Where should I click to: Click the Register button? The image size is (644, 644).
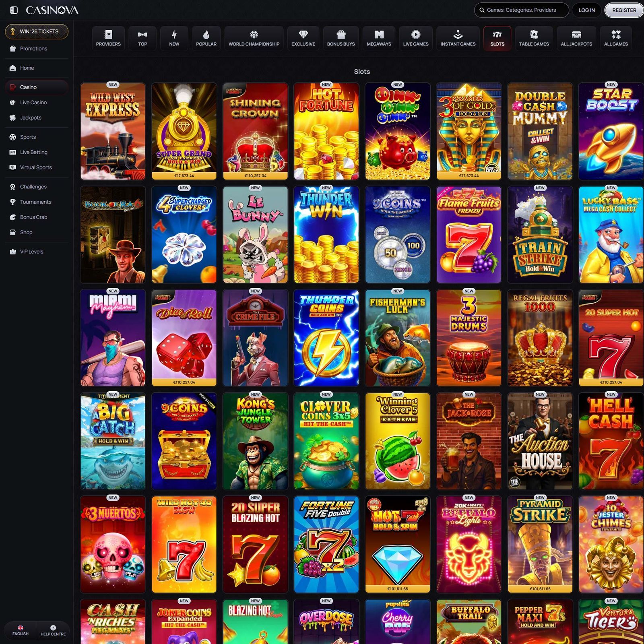(x=624, y=10)
